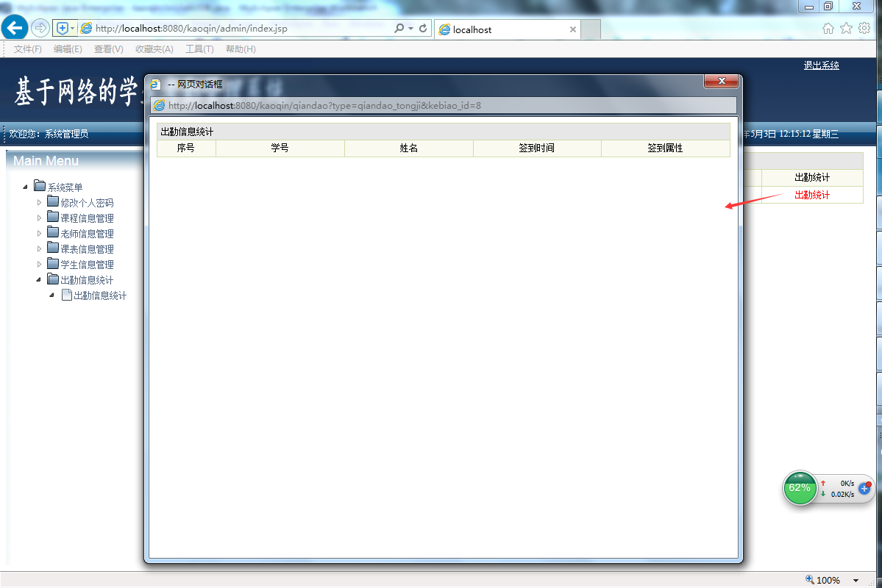The width and height of the screenshot is (882, 588).
Task: Select 系统菜单 folder icon
Action: pyautogui.click(x=40, y=185)
